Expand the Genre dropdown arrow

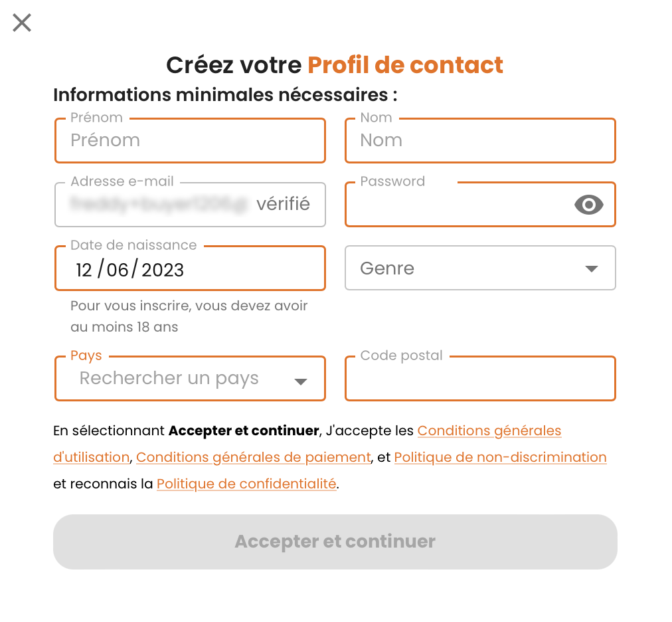click(x=592, y=269)
